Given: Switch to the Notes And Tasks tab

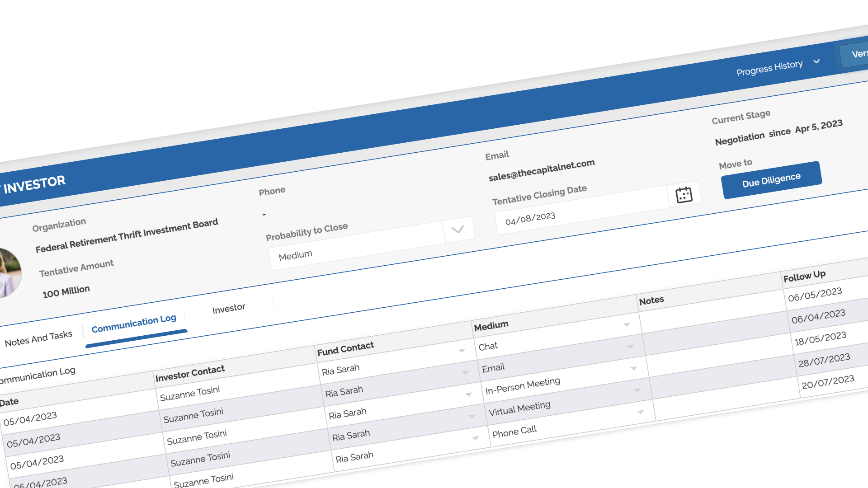Looking at the screenshot, I should pos(38,334).
